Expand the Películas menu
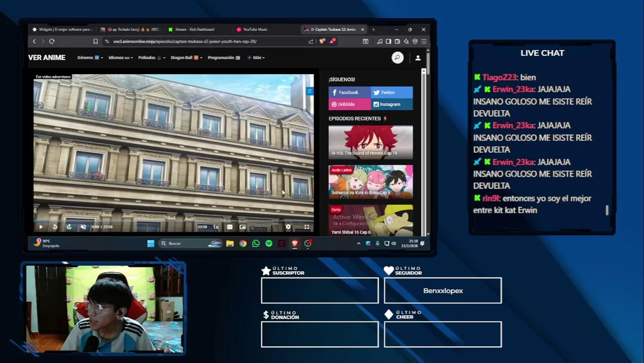This screenshot has height=363, width=644. (152, 57)
